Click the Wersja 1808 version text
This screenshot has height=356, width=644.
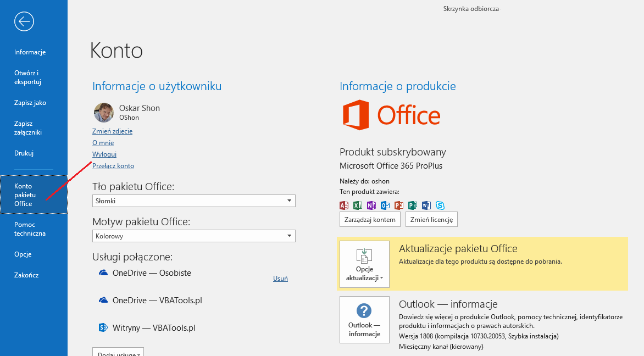coord(479,336)
